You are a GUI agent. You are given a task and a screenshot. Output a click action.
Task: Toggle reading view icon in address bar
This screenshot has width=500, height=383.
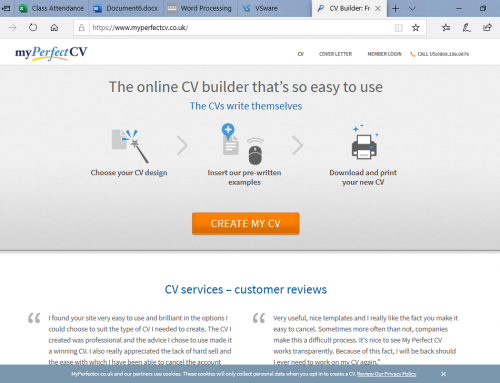point(398,28)
